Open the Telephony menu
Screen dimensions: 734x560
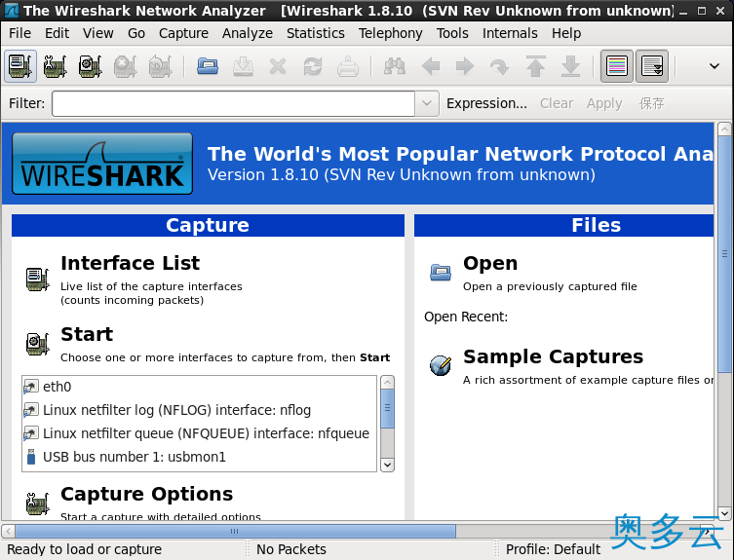(391, 33)
